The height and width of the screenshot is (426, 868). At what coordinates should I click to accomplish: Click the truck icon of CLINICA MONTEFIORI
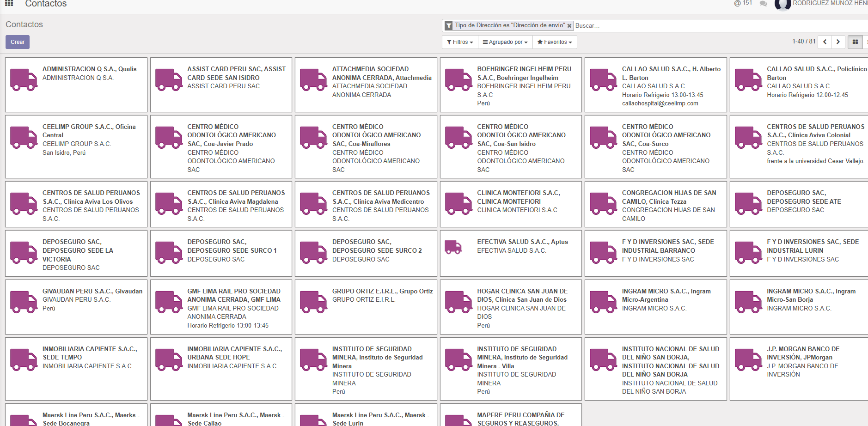point(459,204)
